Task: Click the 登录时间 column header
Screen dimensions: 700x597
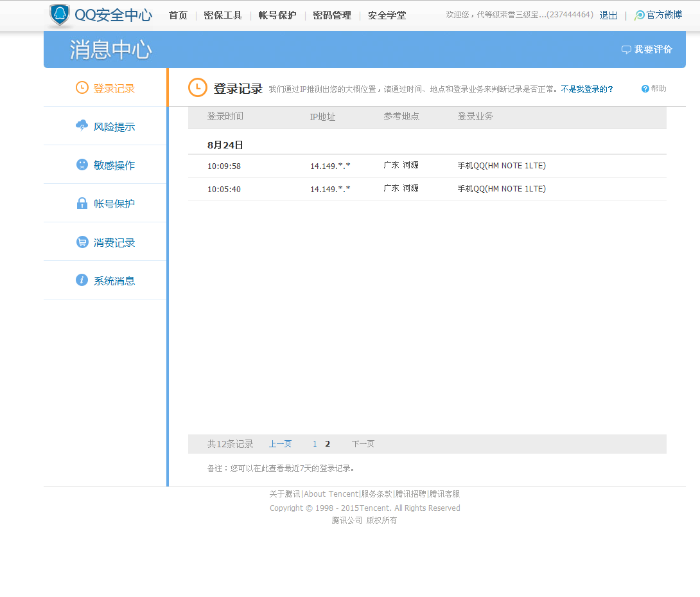Action: pos(225,116)
